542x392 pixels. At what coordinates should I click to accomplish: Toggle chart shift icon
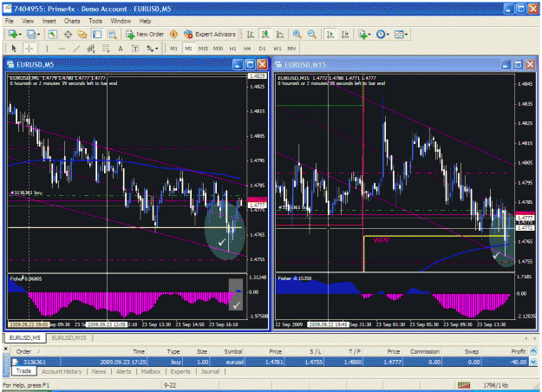tap(345, 34)
